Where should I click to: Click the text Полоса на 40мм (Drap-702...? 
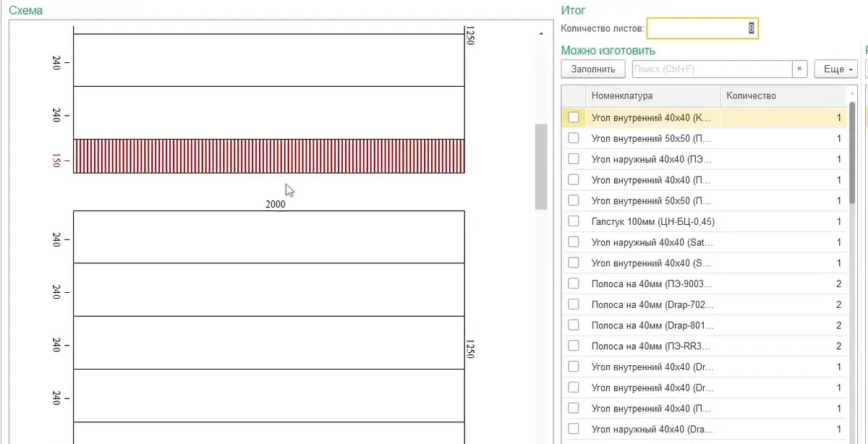point(652,304)
